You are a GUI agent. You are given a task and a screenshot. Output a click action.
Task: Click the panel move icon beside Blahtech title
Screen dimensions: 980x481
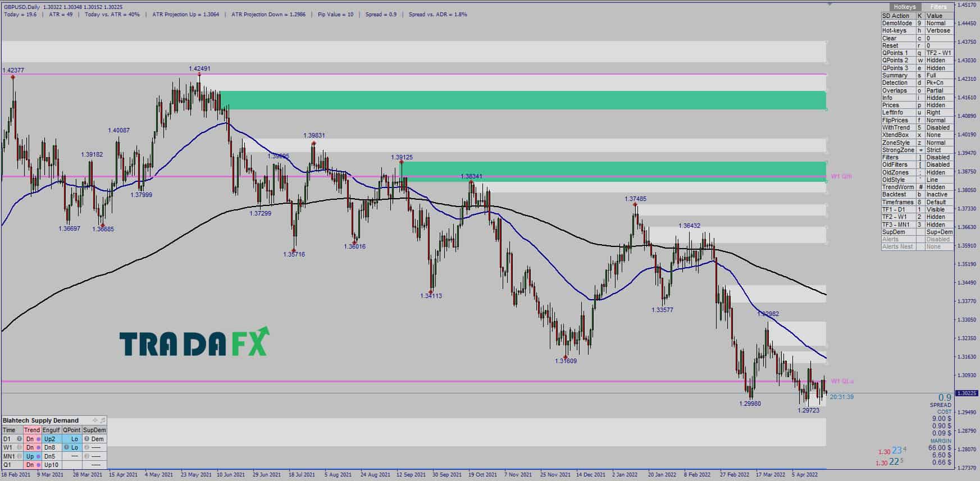(95, 420)
